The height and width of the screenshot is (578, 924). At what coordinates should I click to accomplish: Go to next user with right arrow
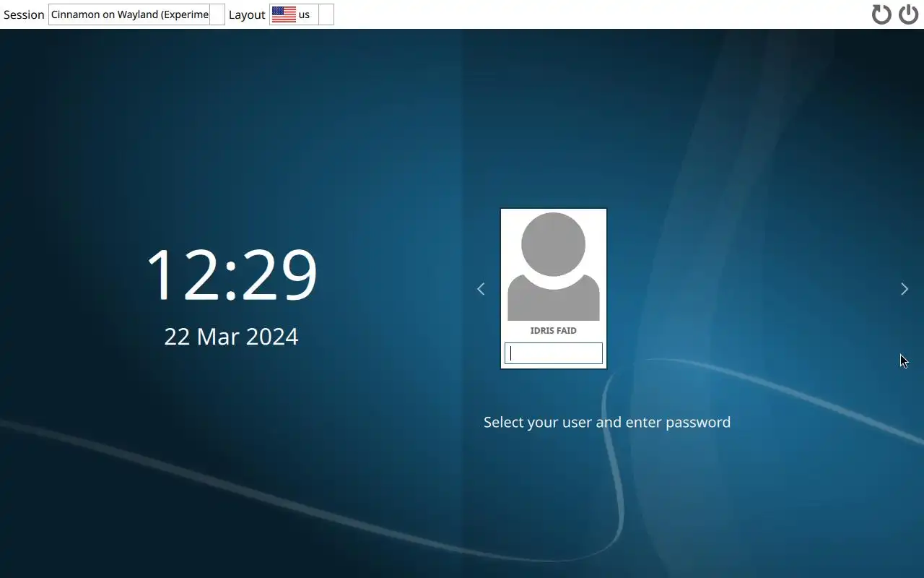point(905,289)
